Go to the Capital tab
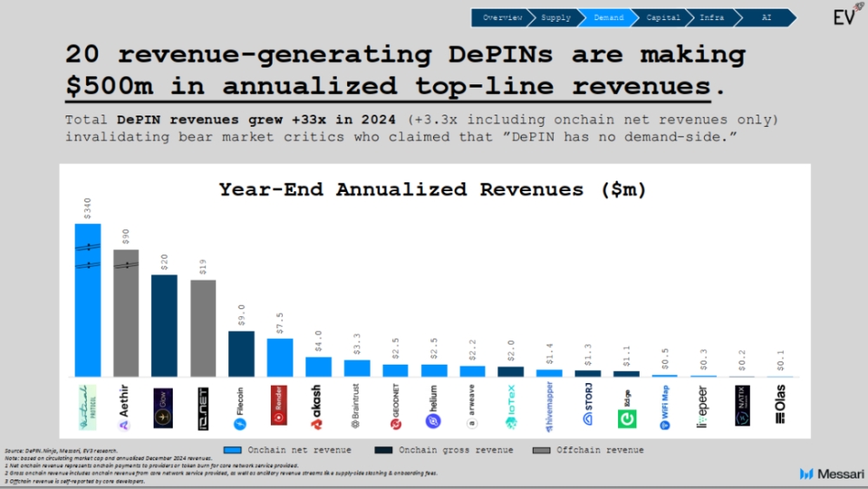 [663, 17]
